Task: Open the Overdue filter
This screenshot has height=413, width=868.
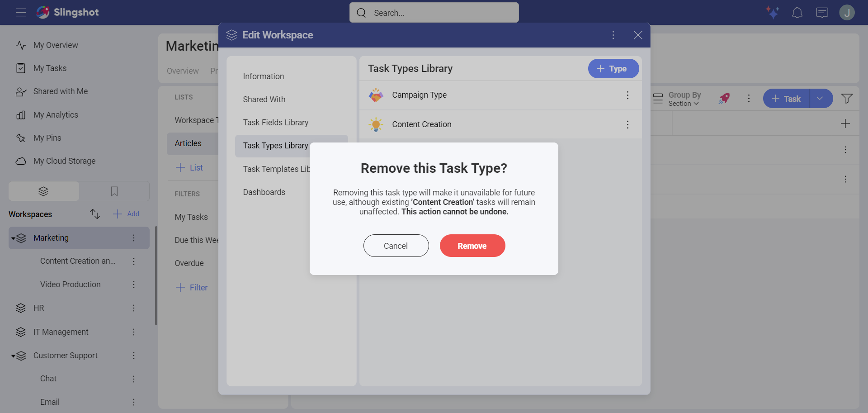Action: [x=189, y=263]
